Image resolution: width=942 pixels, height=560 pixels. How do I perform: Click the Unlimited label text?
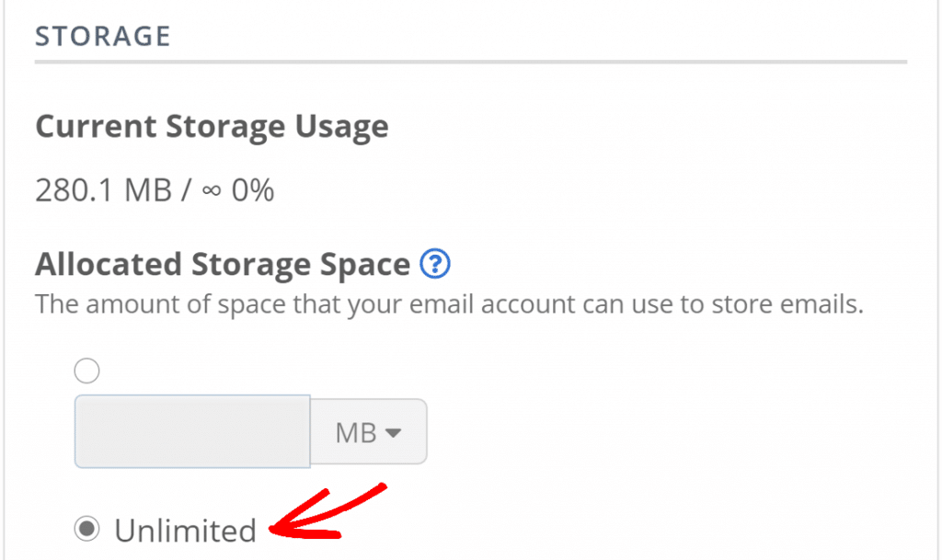pyautogui.click(x=184, y=530)
